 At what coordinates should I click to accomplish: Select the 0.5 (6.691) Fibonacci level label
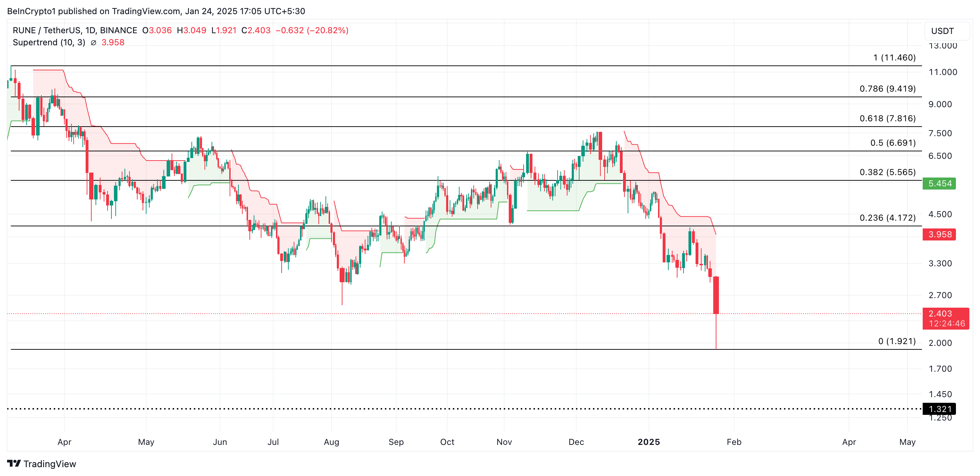point(893,143)
